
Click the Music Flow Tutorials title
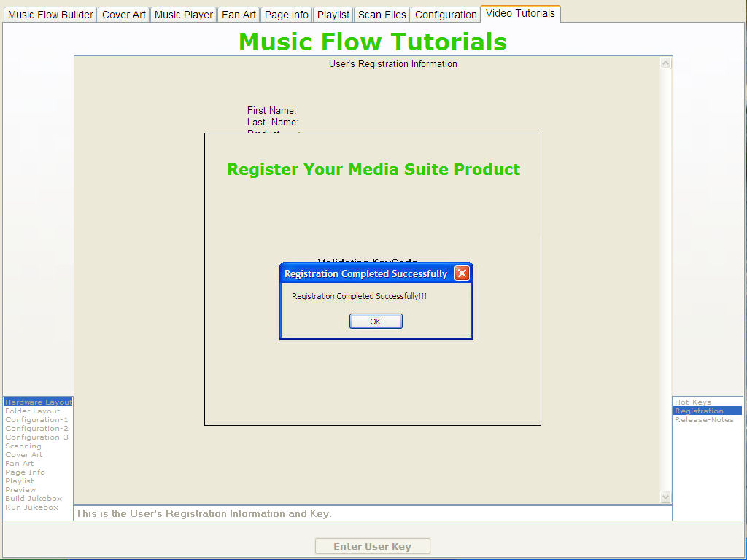point(373,42)
